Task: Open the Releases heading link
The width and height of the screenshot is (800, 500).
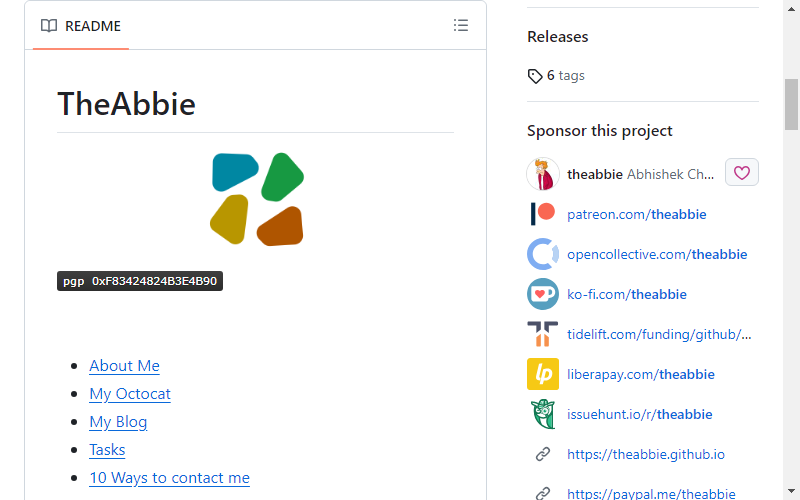Action: 558,37
